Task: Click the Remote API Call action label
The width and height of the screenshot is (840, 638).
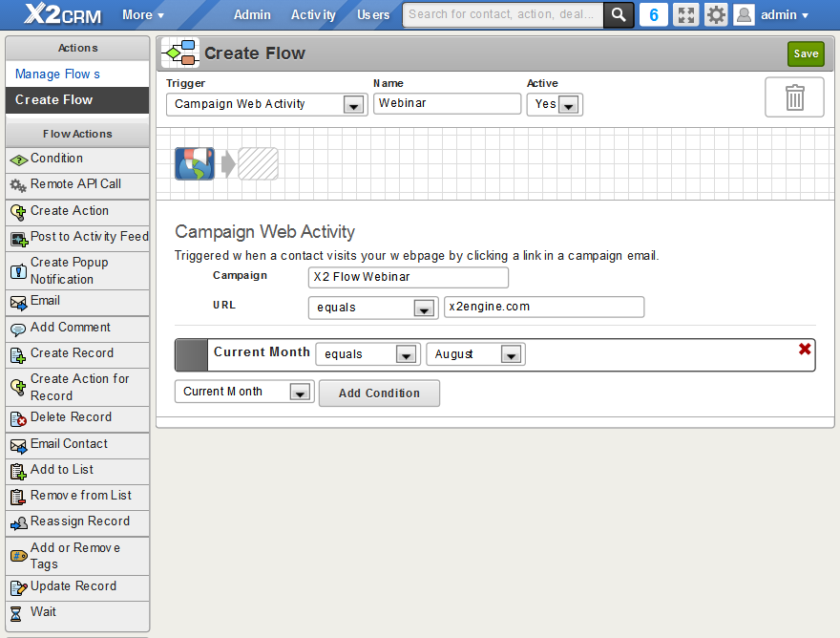Action: (x=75, y=184)
